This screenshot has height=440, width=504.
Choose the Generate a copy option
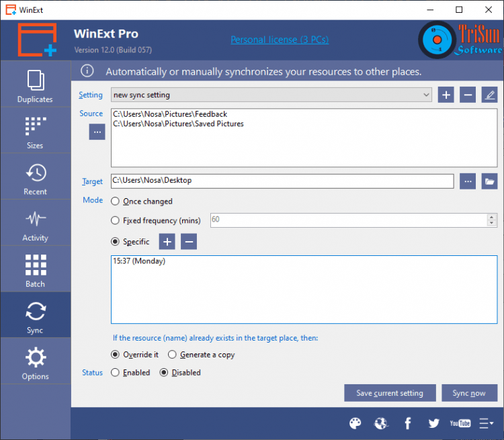pyautogui.click(x=173, y=355)
